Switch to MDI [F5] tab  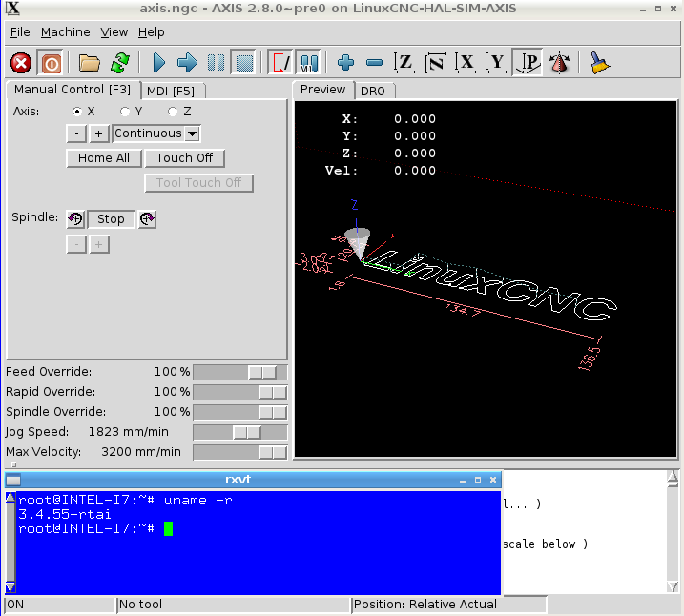pyautogui.click(x=171, y=92)
